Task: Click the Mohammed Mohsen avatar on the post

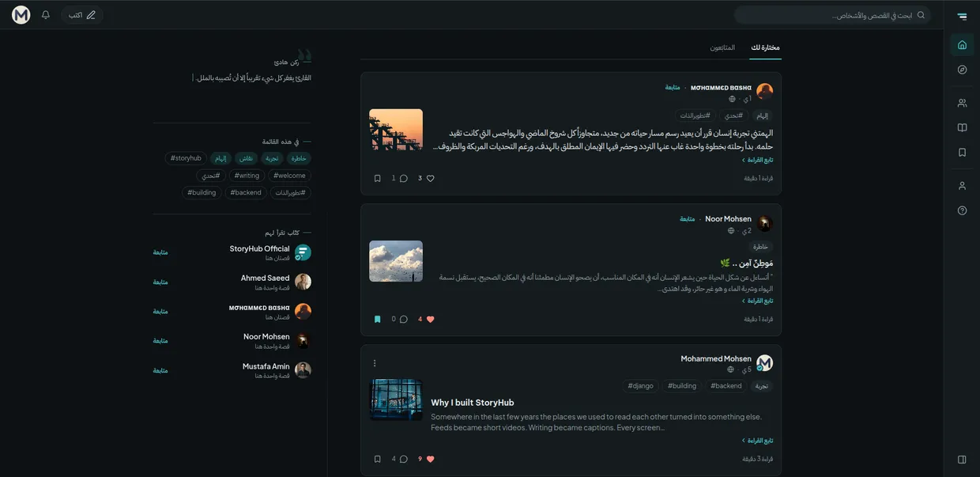Action: 764,363
